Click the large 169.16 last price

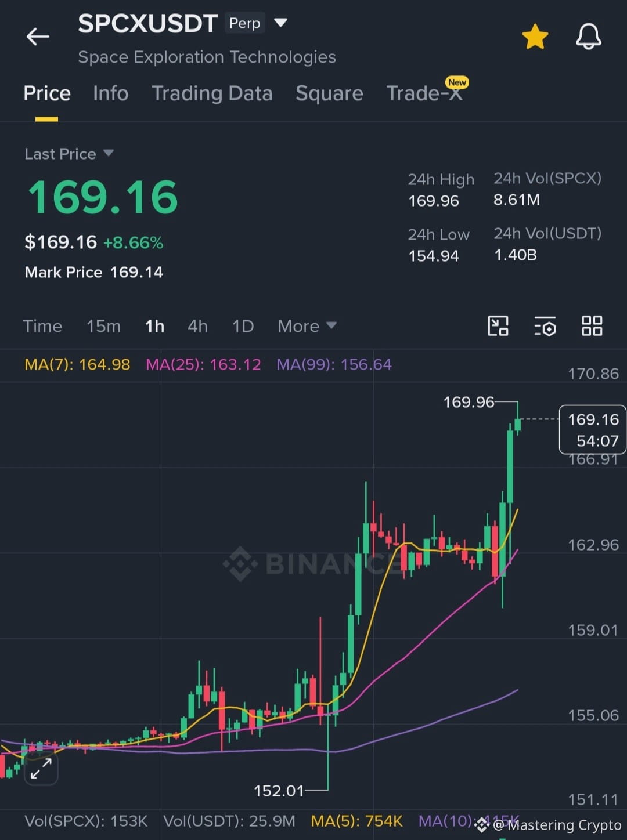pyautogui.click(x=103, y=197)
